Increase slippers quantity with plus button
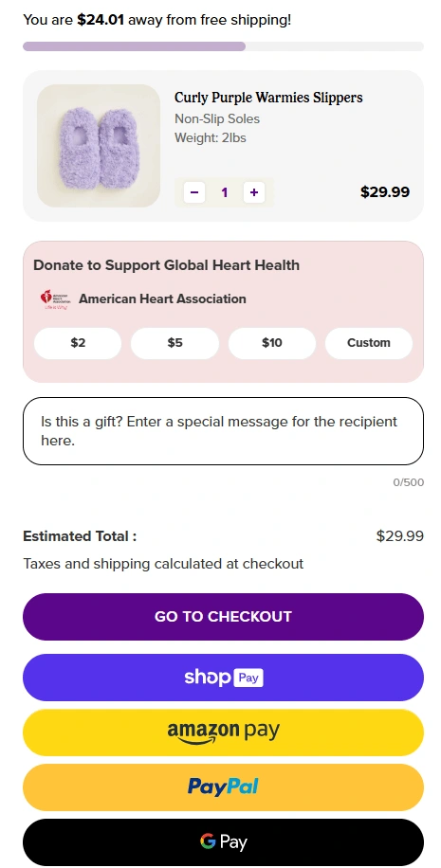 pyautogui.click(x=254, y=192)
